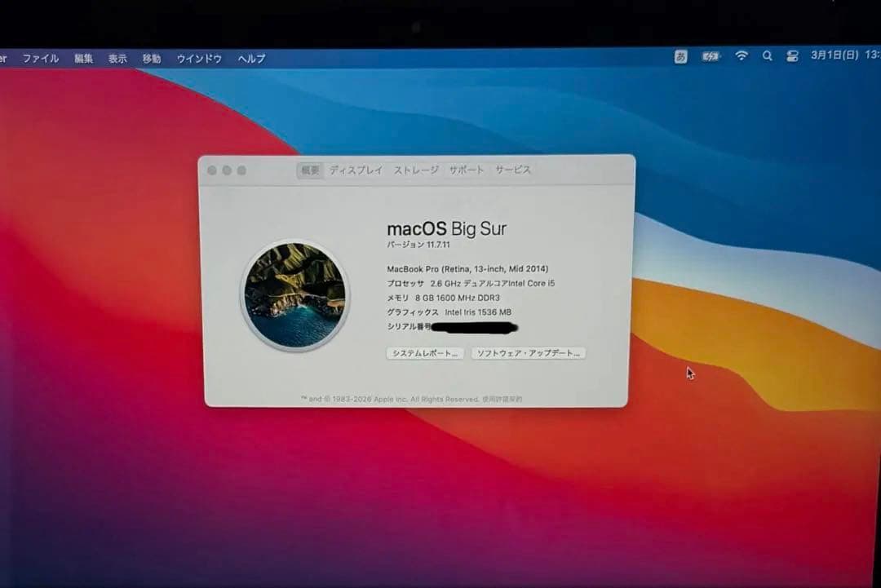Minimize the About This Mac window
This screenshot has height=588, width=881.
click(227, 170)
